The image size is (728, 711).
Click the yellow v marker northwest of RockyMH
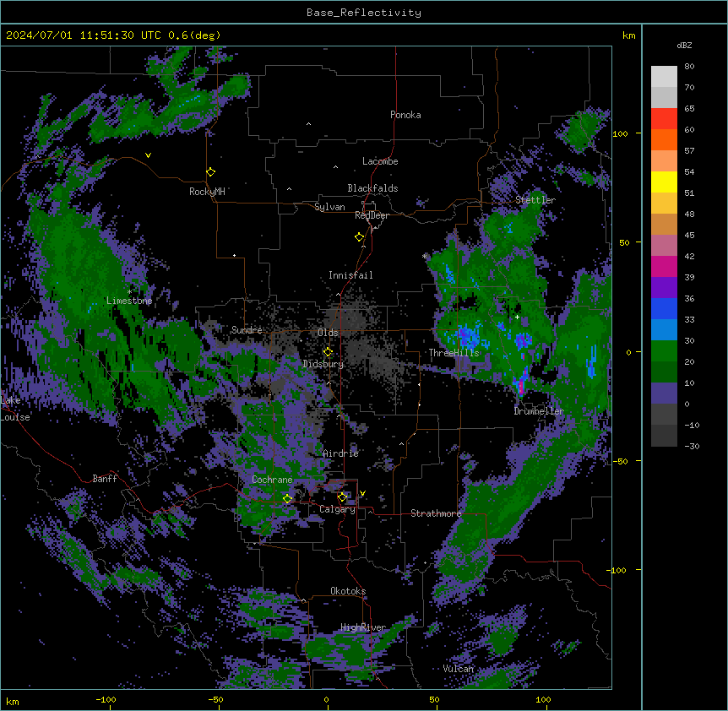click(148, 155)
